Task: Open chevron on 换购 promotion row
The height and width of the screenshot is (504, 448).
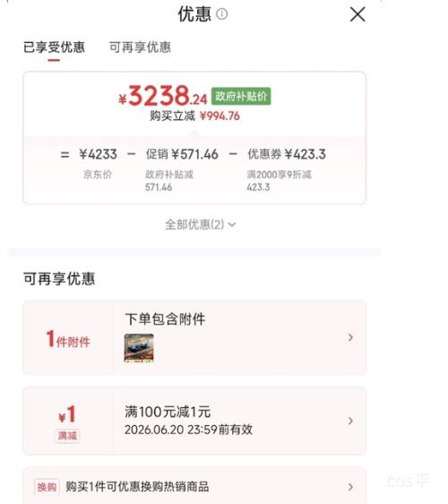Action: [x=350, y=487]
